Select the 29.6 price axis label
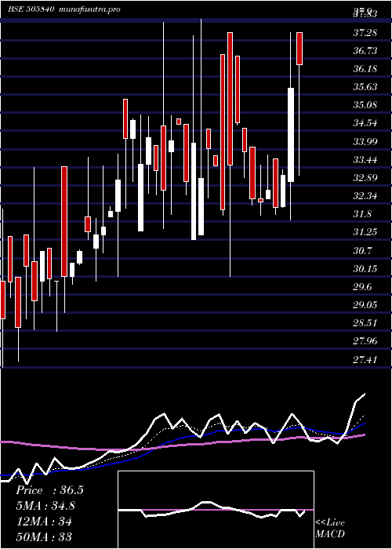The image size is (392, 549). 362,288
